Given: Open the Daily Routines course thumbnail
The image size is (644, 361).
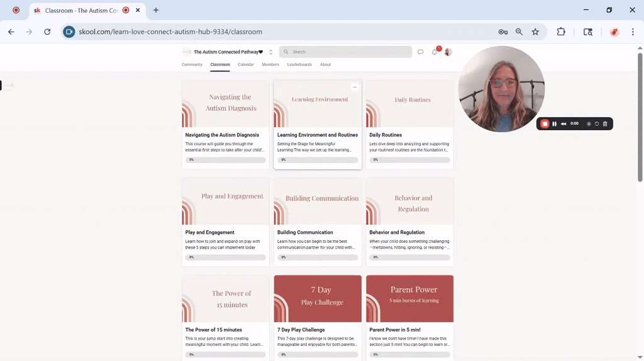Looking at the screenshot, I should tap(409, 104).
